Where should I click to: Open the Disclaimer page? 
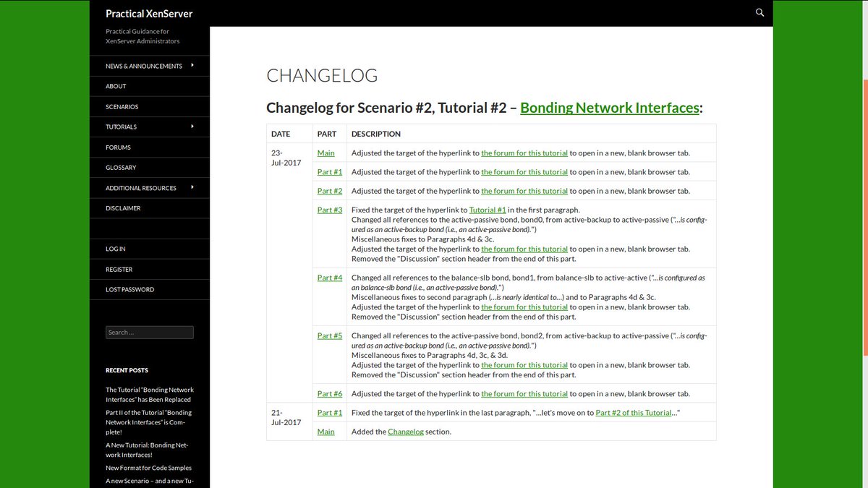(123, 207)
